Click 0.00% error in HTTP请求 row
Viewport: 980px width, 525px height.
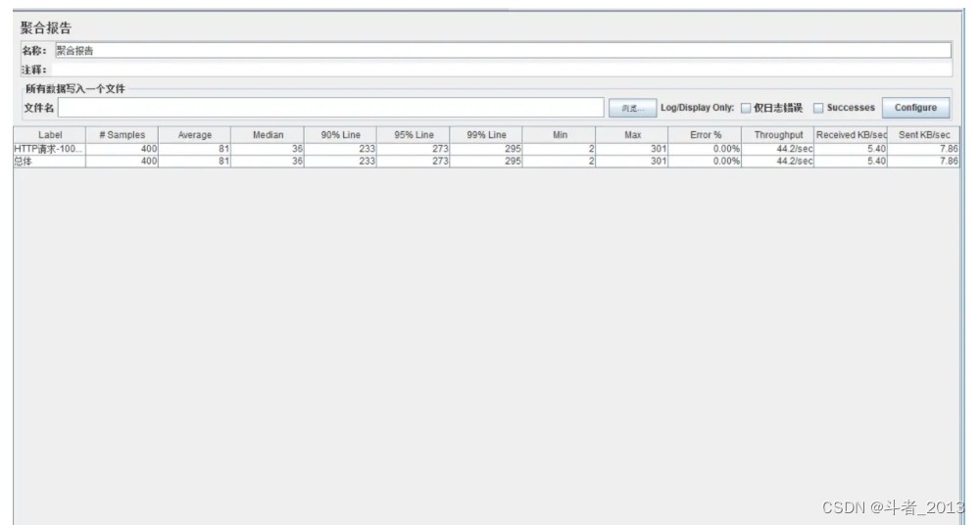pyautogui.click(x=726, y=150)
